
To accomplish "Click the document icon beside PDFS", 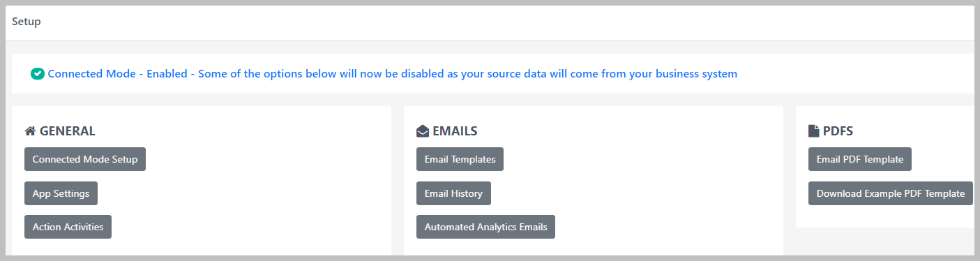I will coord(813,131).
